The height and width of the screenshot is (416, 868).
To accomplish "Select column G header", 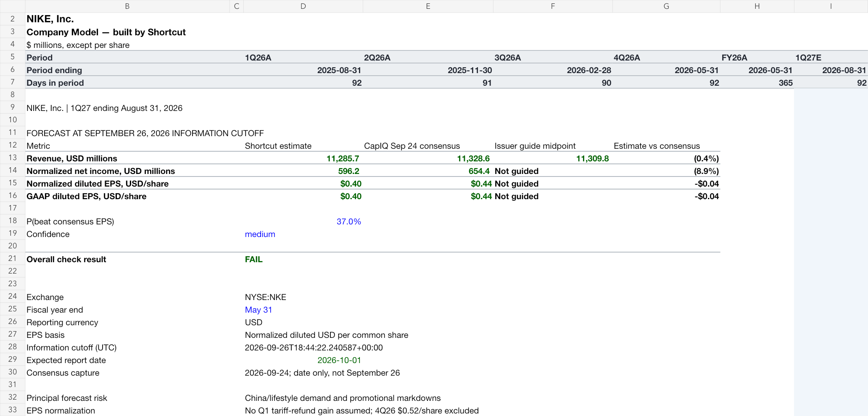I will click(x=666, y=6).
